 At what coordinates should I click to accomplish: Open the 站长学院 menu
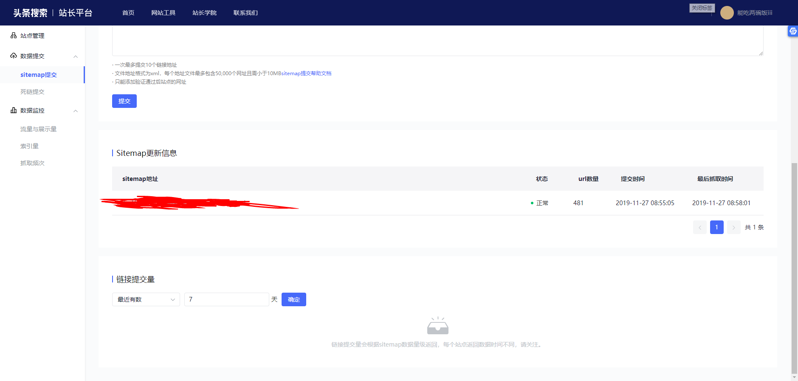[x=205, y=13]
